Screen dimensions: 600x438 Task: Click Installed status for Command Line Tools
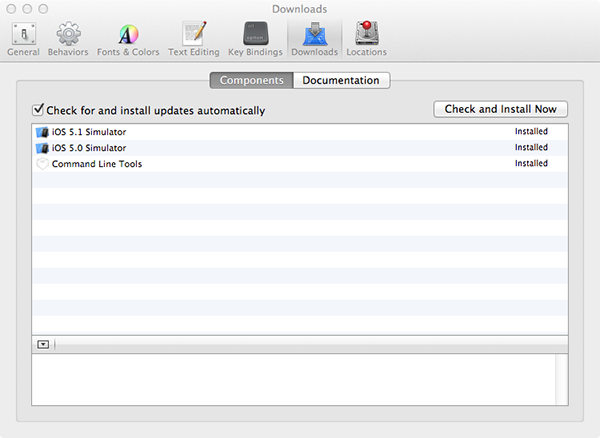[x=531, y=164]
